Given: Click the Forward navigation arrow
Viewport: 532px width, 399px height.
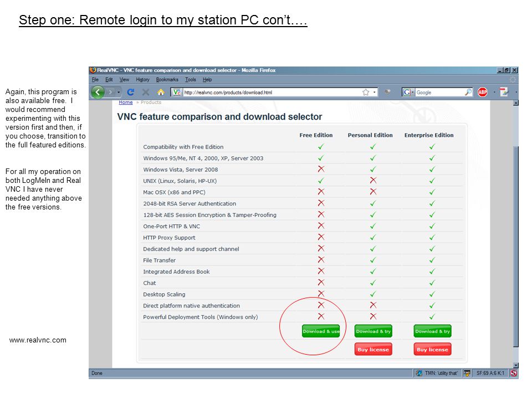Looking at the screenshot, I should click(x=110, y=92).
